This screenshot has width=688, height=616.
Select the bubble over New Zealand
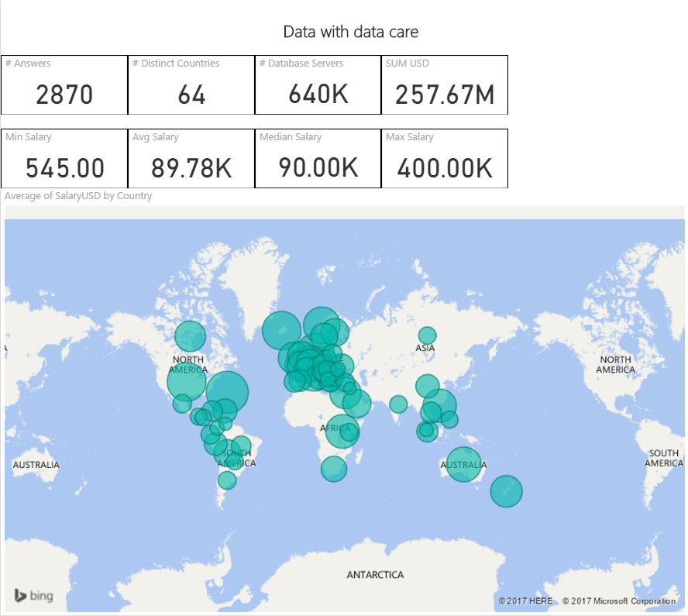pos(506,491)
